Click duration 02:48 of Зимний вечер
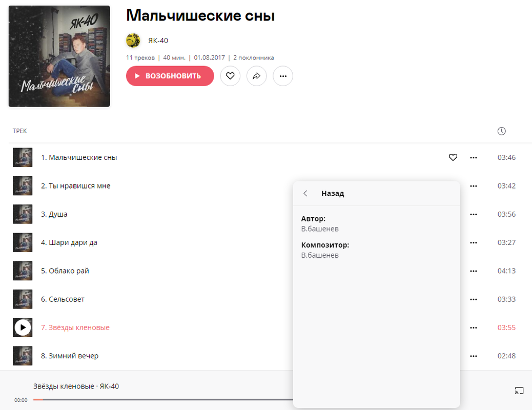 click(x=506, y=356)
